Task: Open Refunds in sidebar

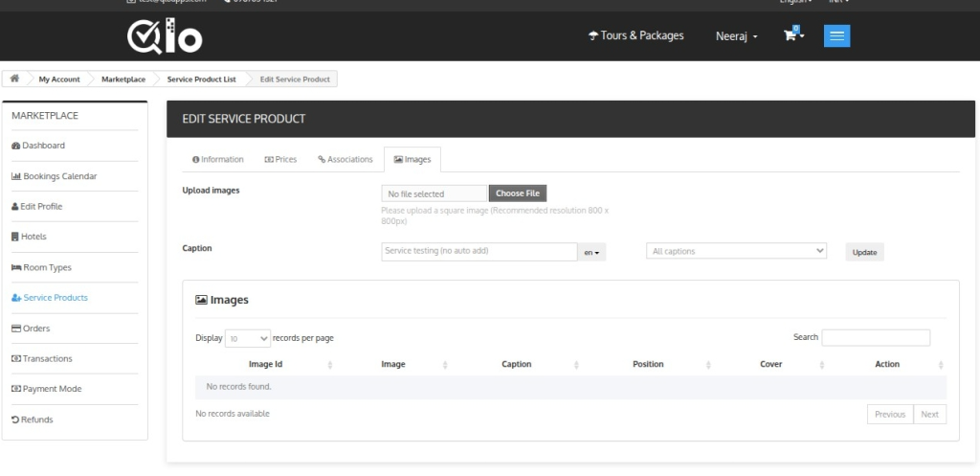Action: pos(33,419)
